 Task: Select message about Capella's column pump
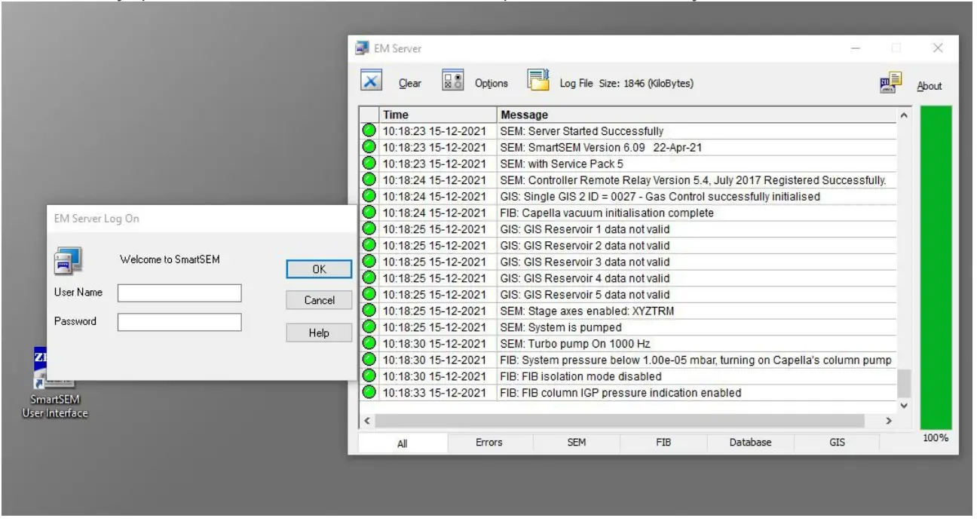696,360
